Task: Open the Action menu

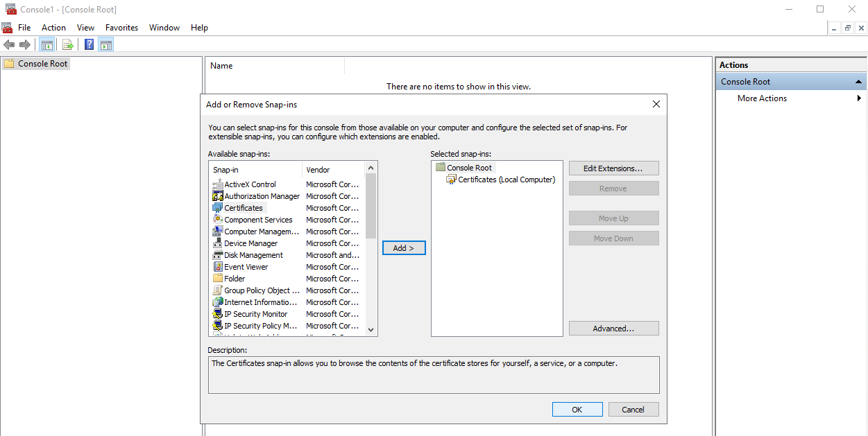Action: click(x=53, y=28)
